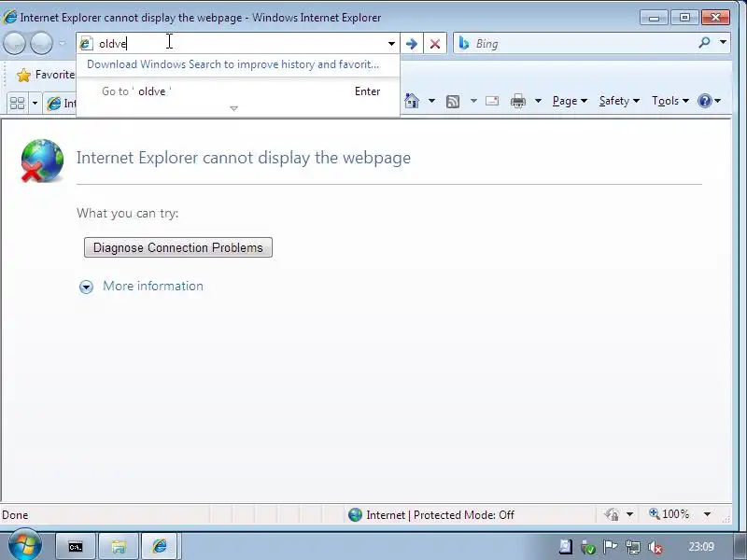747x560 pixels.
Task: Click the Home page icon
Action: tap(412, 101)
